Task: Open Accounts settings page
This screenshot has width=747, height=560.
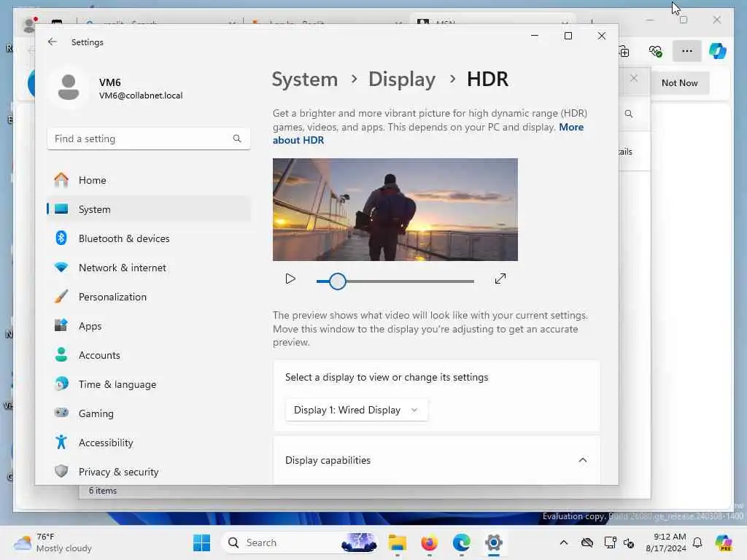Action: coord(149,355)
